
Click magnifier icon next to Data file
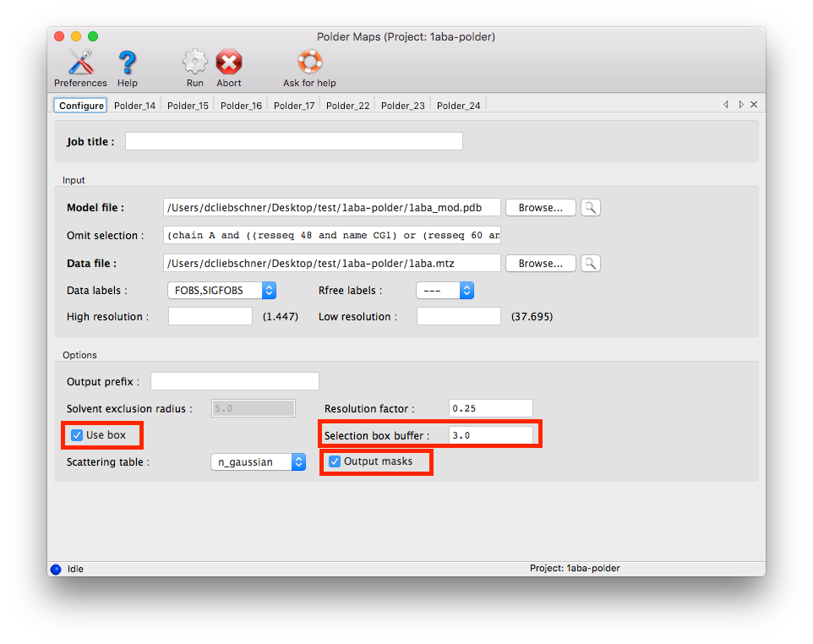(591, 264)
